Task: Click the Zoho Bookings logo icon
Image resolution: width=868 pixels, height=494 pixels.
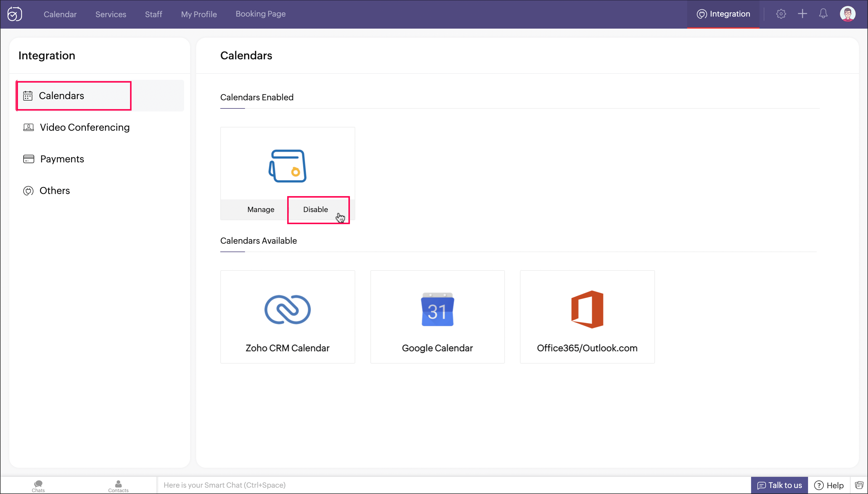Action: 14,14
